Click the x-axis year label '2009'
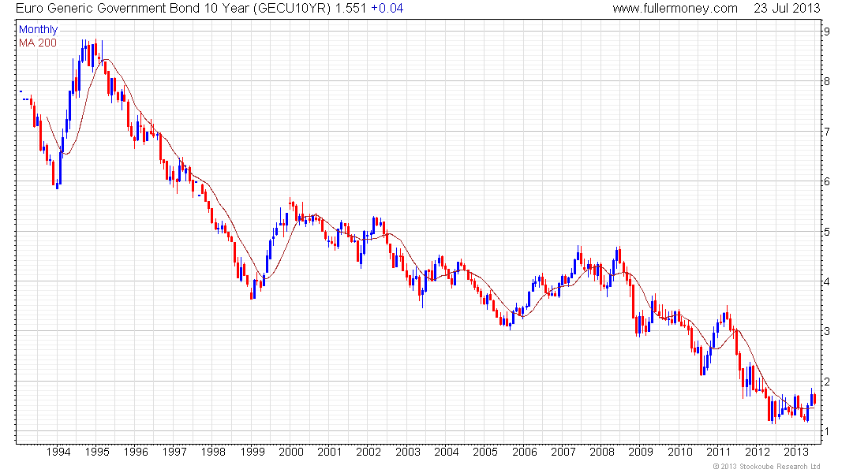This screenshot has height=473, width=868. coord(641,452)
